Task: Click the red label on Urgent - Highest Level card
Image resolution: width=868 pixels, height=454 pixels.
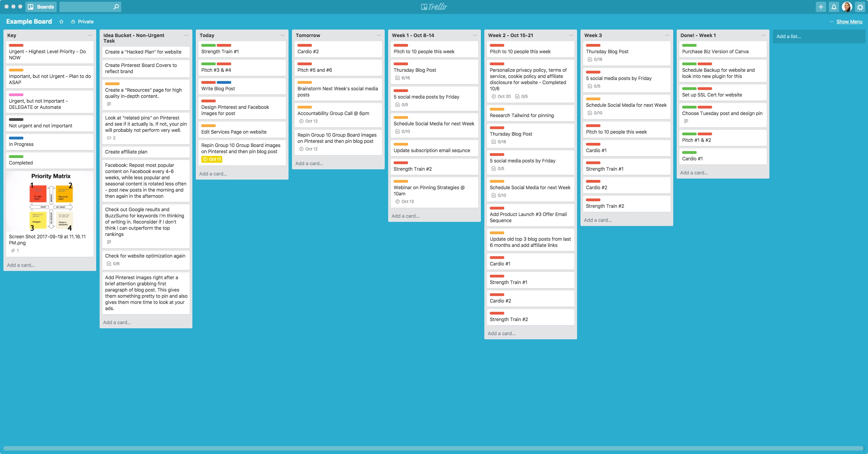Action: (16, 45)
